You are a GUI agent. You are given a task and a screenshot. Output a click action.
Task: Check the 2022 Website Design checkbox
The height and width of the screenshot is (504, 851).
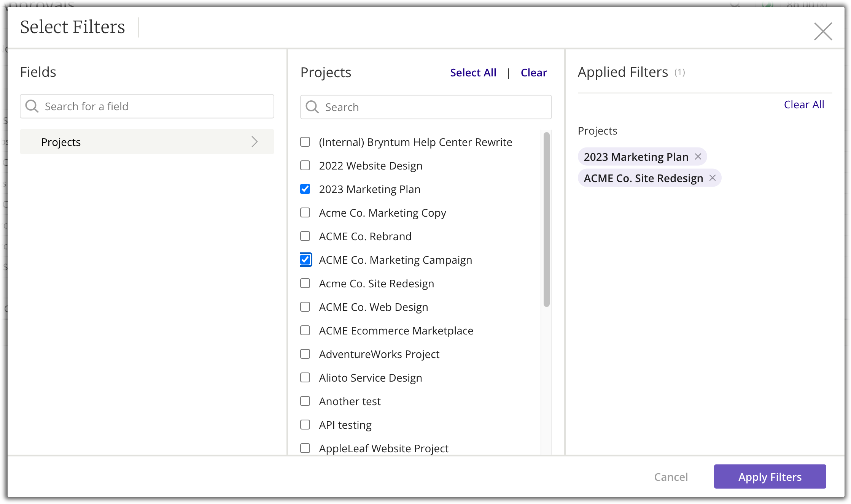(x=305, y=165)
